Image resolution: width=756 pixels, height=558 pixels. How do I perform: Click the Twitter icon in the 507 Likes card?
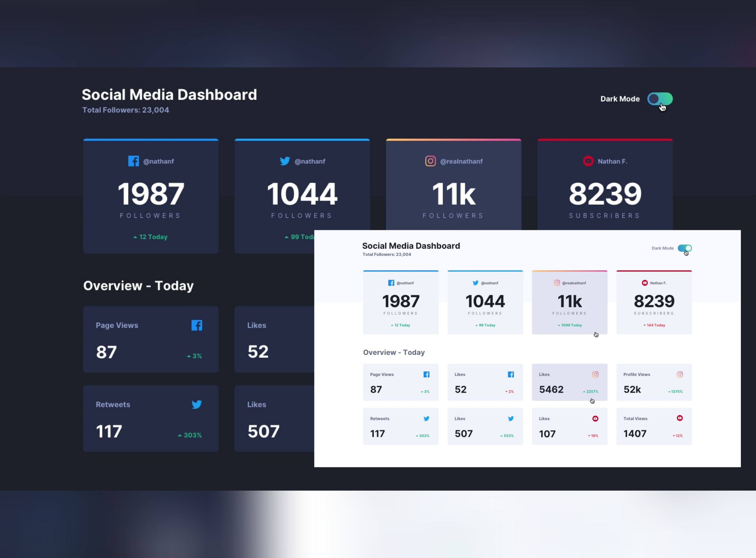click(511, 418)
